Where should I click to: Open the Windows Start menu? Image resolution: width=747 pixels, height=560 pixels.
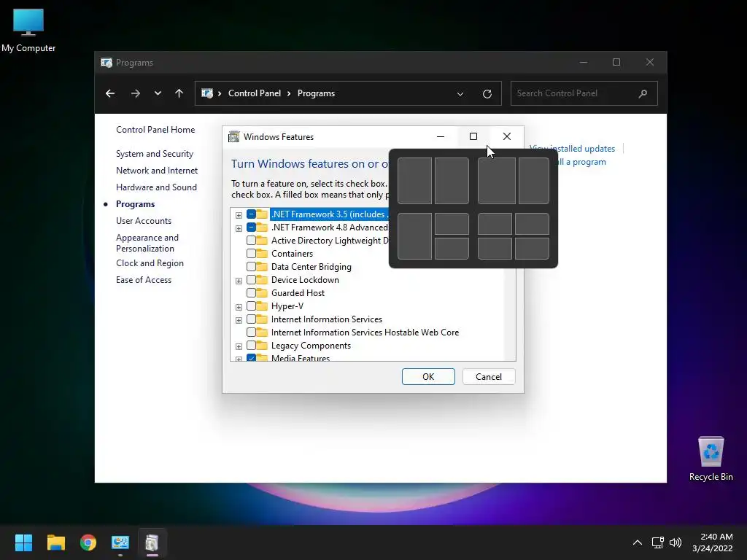(23, 542)
